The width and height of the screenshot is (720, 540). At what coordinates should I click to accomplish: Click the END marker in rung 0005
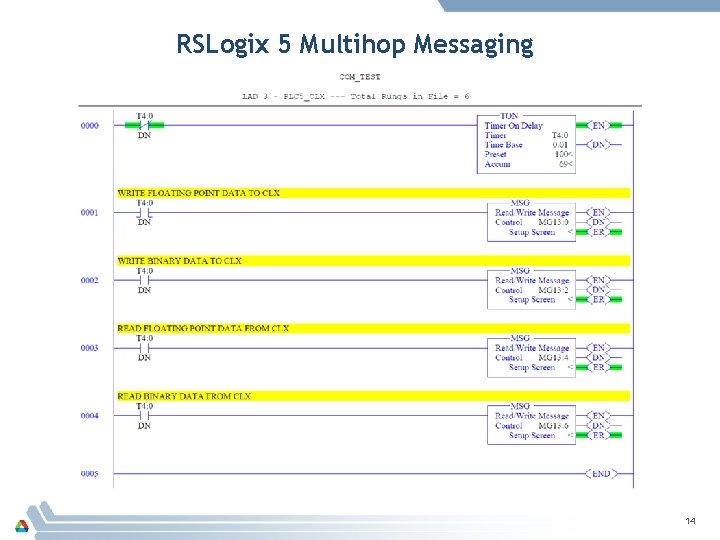point(602,473)
